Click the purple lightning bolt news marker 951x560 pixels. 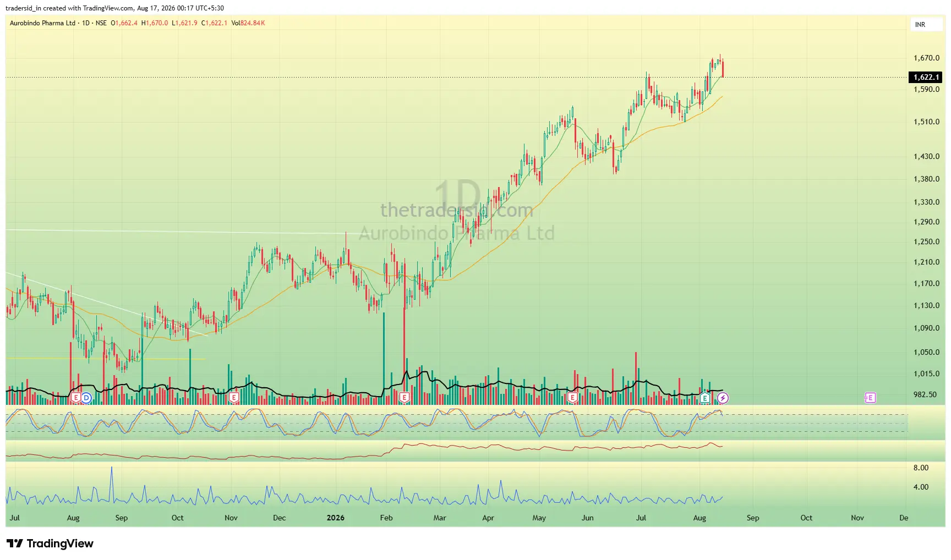[x=723, y=397]
